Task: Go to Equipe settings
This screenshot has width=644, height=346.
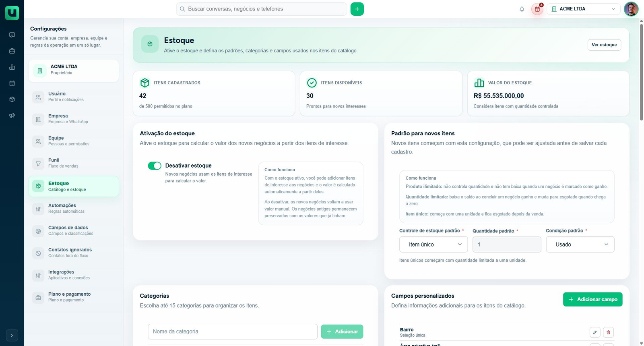Action: (74, 141)
